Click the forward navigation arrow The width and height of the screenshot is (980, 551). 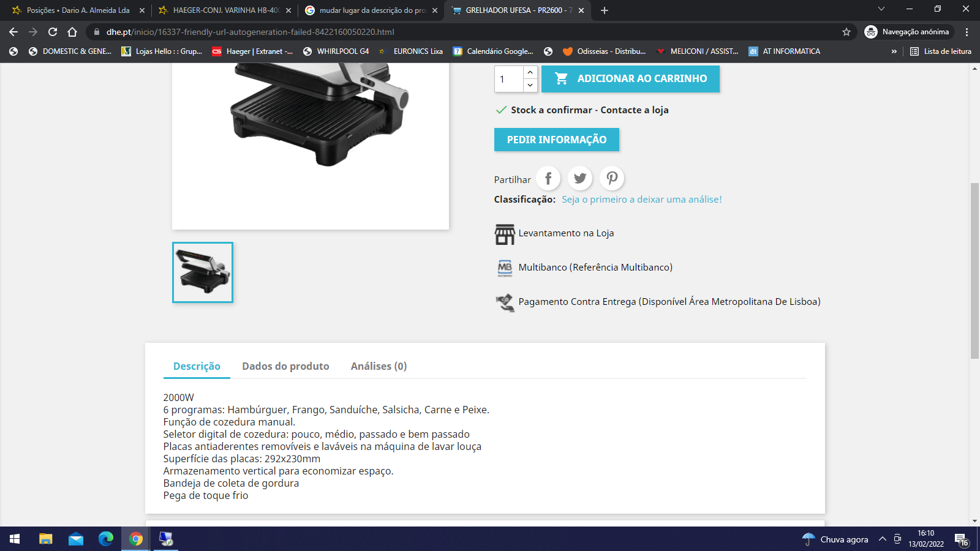tap(33, 32)
